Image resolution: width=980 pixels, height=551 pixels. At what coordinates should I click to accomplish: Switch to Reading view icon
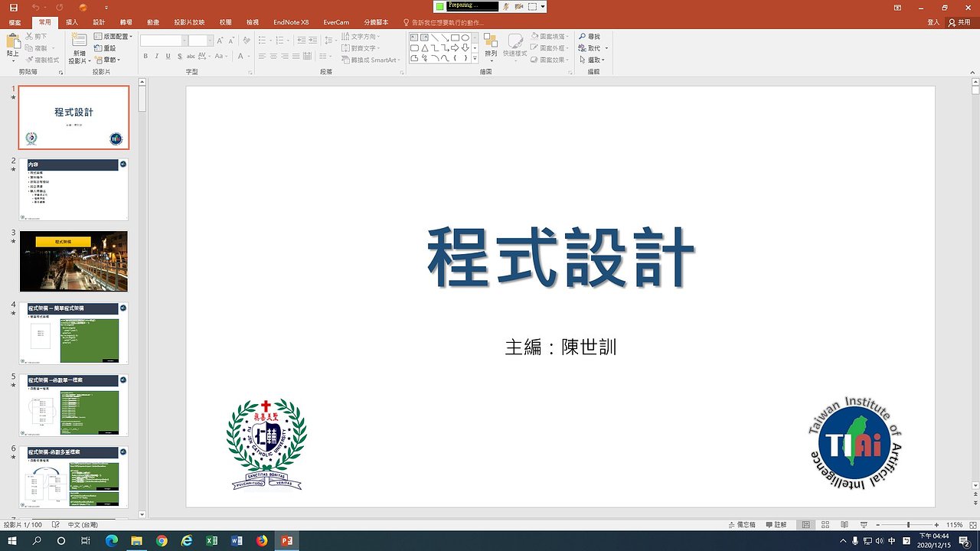[x=845, y=525]
